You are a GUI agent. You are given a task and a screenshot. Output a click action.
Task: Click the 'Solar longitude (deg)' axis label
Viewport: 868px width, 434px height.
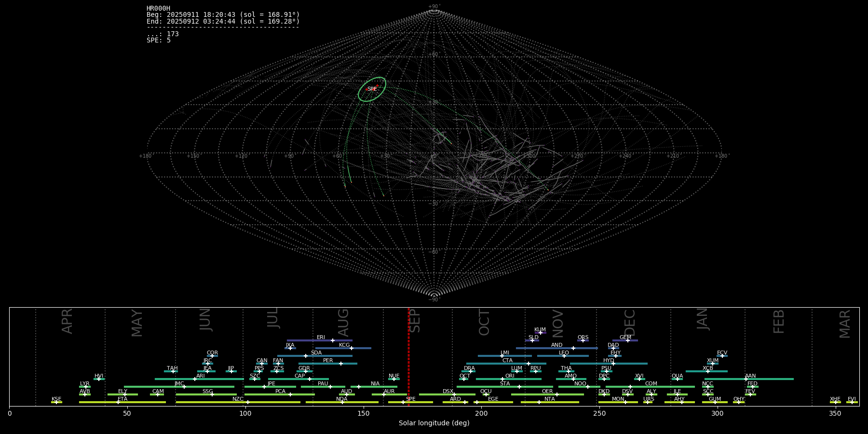434,423
